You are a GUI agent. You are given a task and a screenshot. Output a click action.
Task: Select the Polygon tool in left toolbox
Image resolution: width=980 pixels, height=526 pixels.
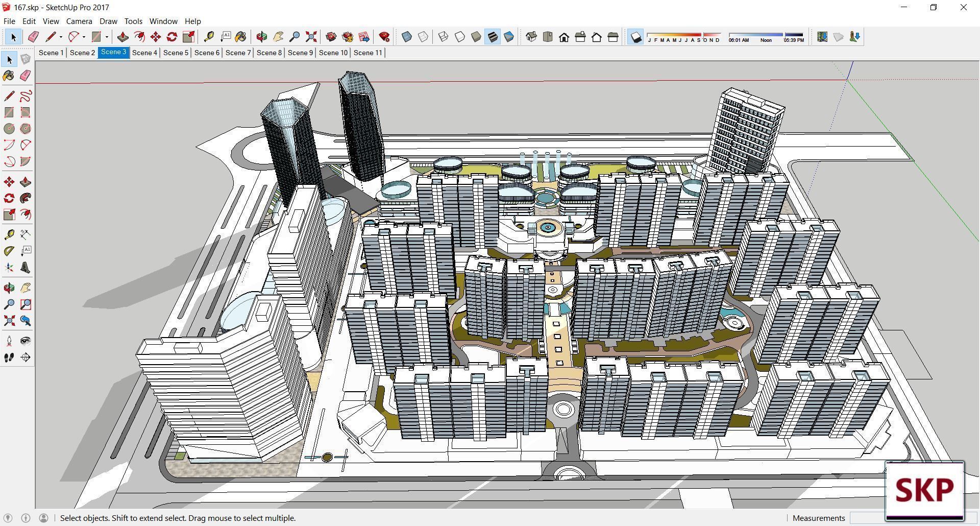pos(26,129)
